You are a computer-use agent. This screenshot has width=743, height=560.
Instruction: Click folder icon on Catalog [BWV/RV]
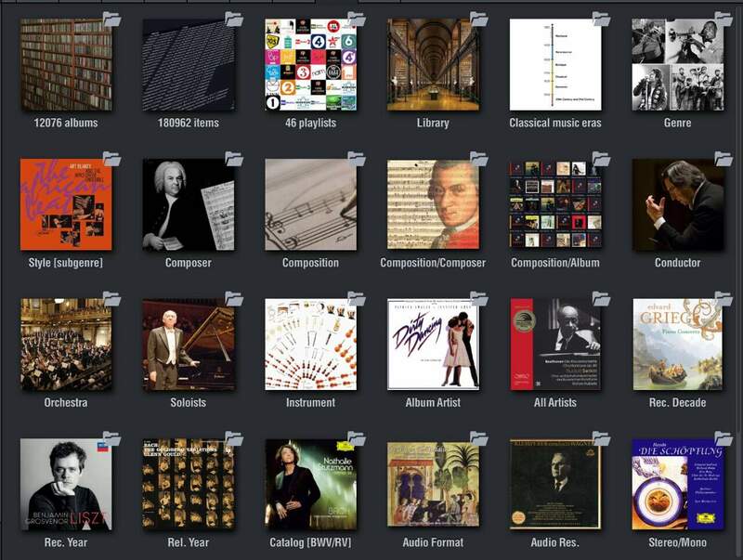coord(357,438)
